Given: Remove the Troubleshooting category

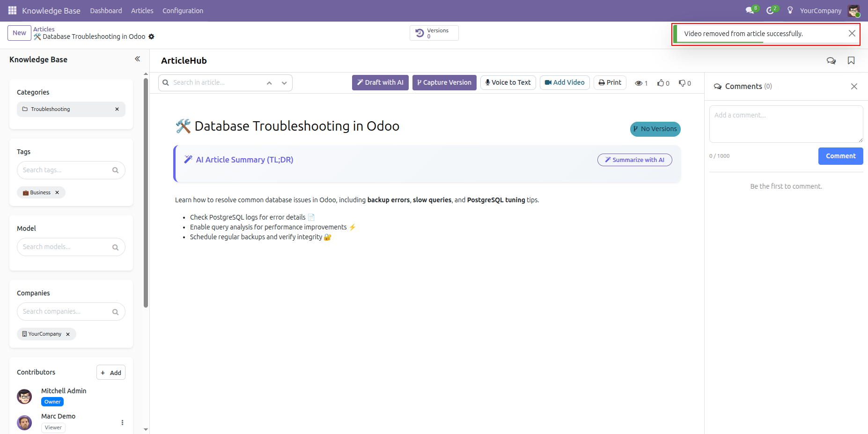Looking at the screenshot, I should tap(117, 109).
